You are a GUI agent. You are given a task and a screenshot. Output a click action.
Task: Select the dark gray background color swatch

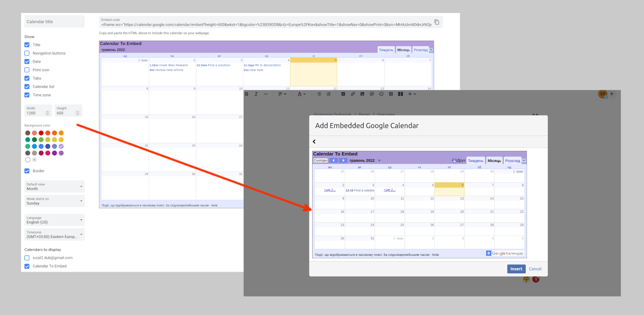(28, 153)
